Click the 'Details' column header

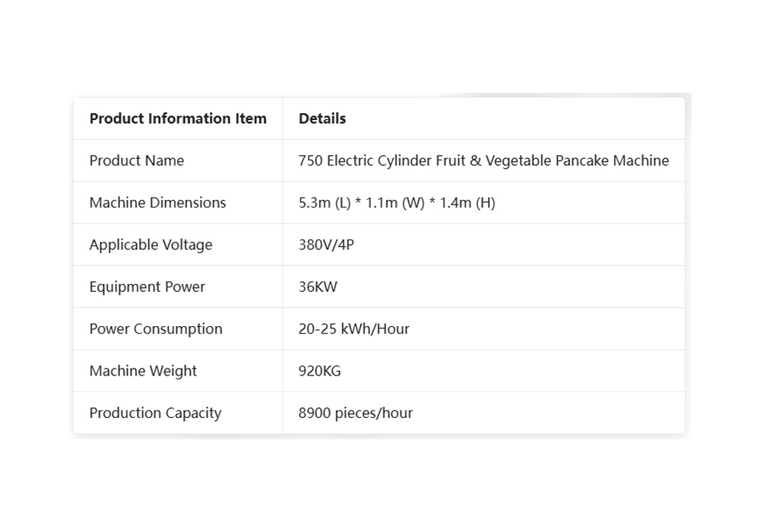(x=322, y=119)
